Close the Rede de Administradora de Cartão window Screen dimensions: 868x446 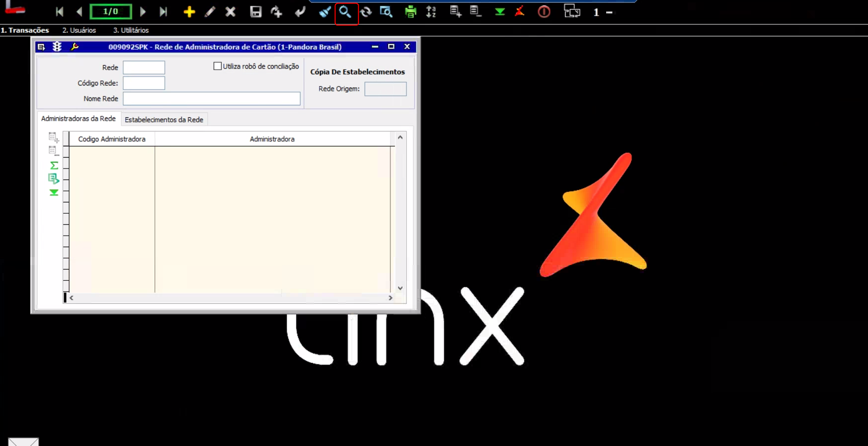click(x=407, y=47)
